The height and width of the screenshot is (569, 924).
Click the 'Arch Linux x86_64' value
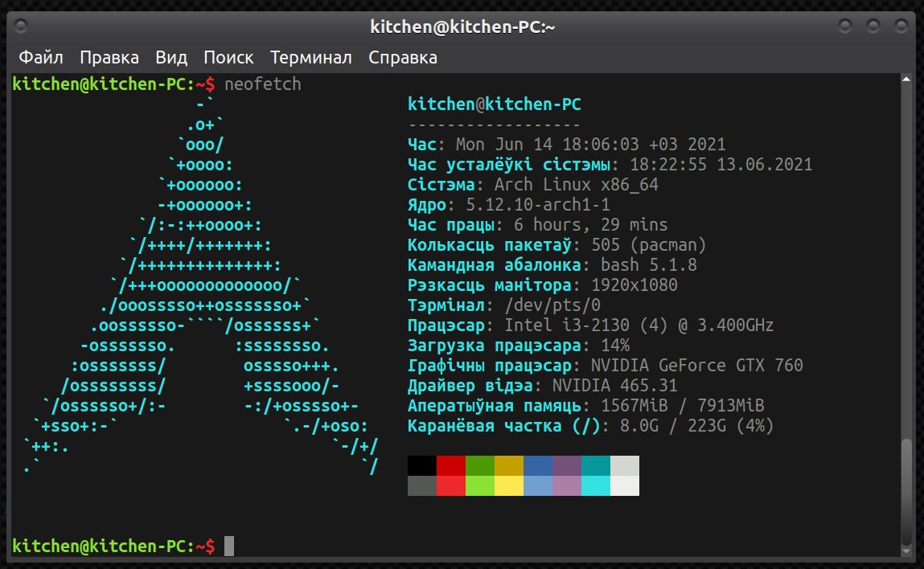pos(577,184)
